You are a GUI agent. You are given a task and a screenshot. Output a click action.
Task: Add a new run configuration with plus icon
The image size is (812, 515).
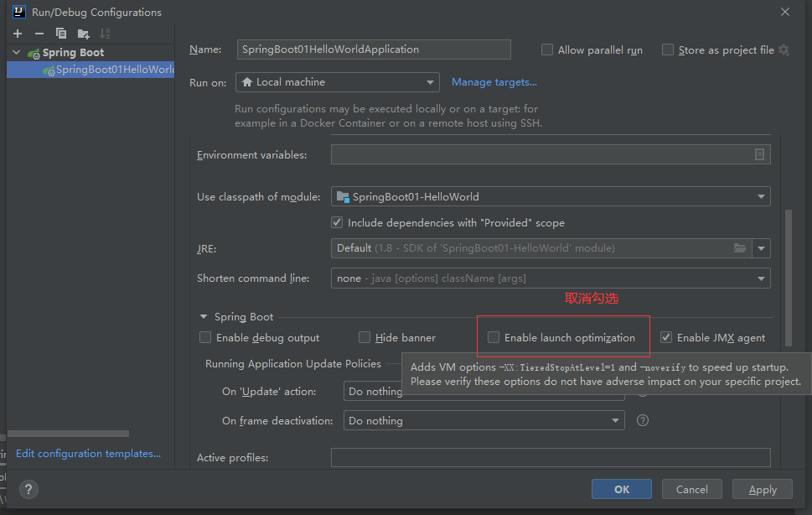point(18,34)
